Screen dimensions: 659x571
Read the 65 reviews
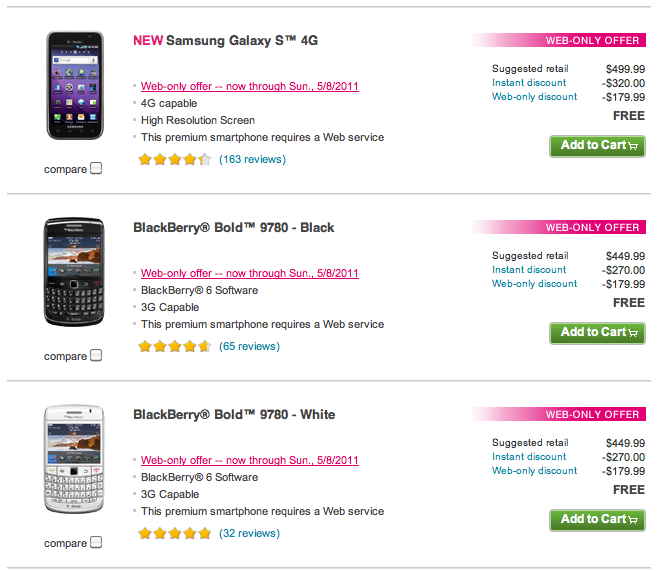point(249,346)
